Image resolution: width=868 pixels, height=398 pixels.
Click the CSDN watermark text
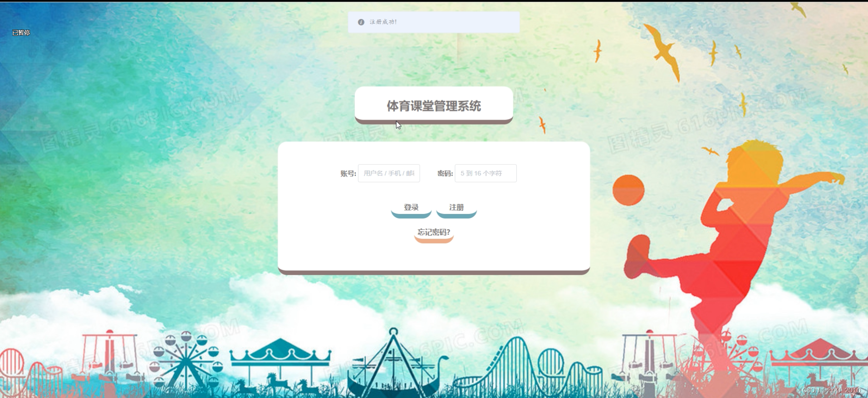(x=831, y=390)
